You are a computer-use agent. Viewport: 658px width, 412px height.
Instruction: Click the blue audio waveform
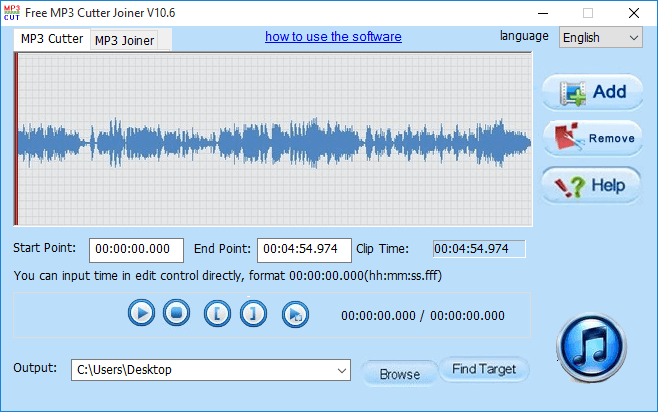coord(275,143)
